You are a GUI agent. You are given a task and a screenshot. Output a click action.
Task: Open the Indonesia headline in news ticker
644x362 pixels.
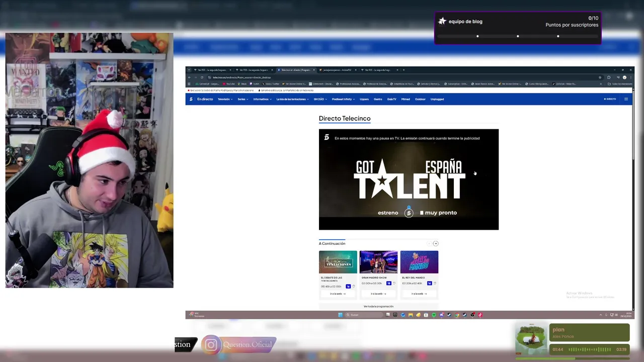coord(287,90)
